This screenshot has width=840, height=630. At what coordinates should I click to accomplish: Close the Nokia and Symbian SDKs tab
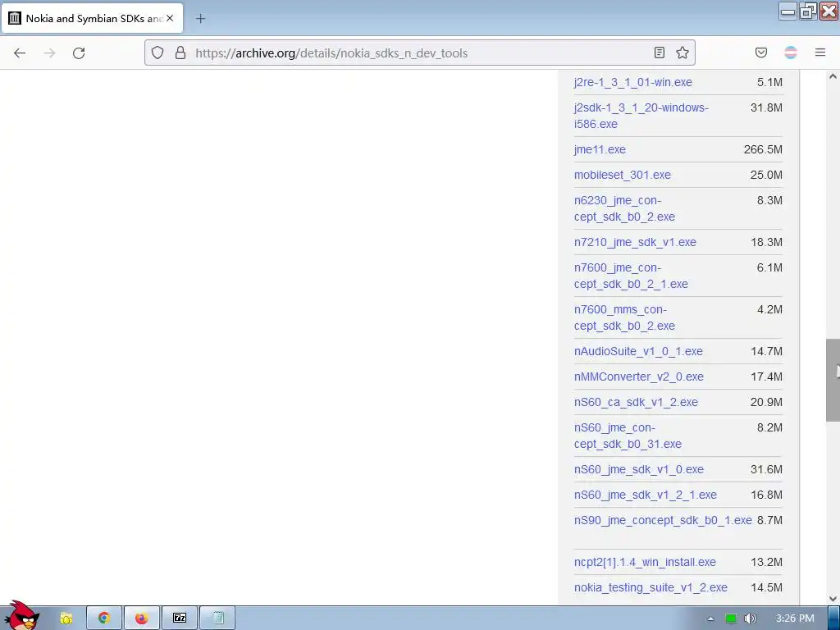pos(170,18)
